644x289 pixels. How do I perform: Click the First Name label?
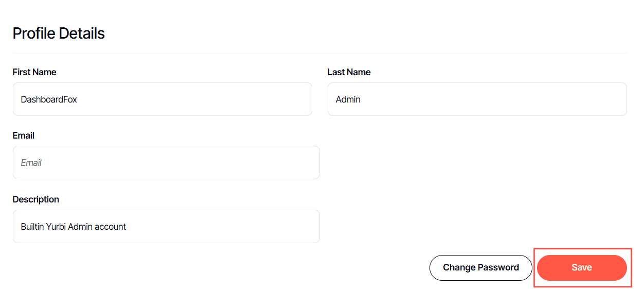point(34,72)
